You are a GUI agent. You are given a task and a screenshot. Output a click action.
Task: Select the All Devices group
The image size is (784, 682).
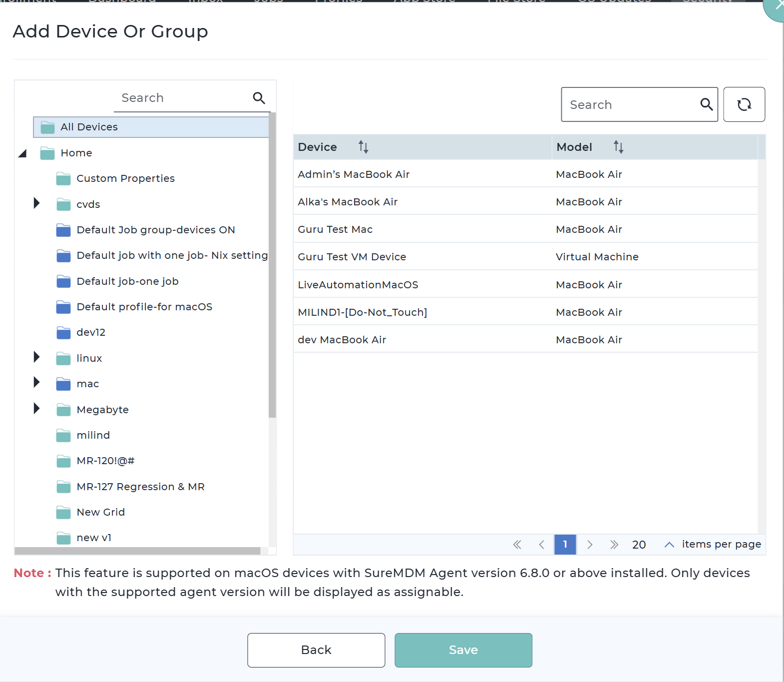tap(89, 127)
